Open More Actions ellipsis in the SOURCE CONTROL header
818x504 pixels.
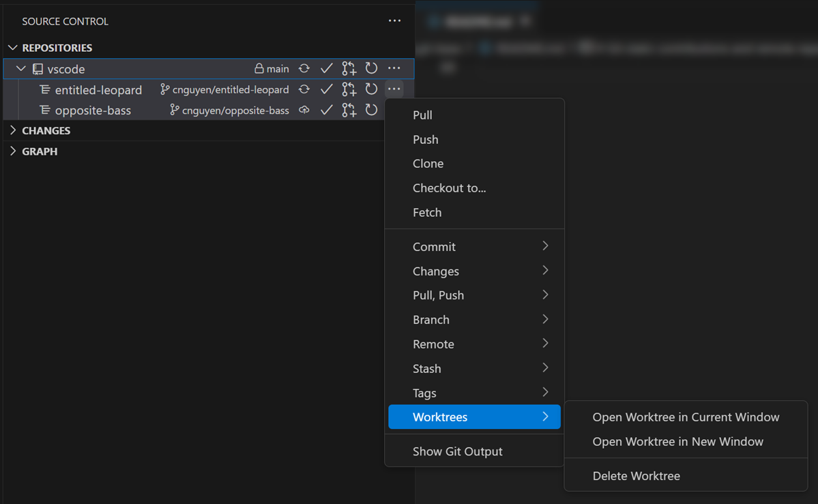click(394, 20)
